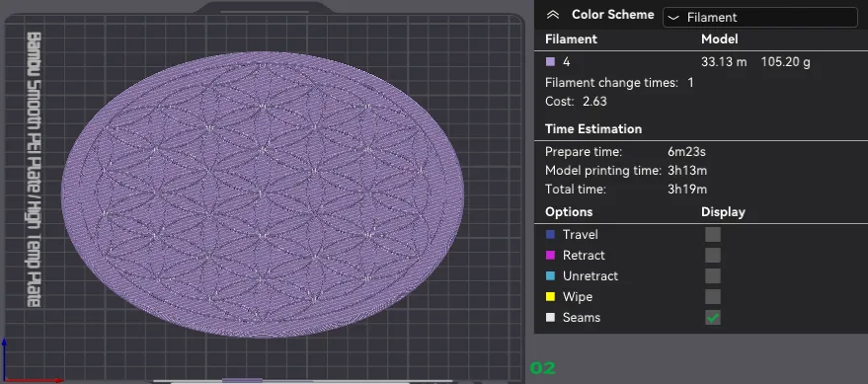
Task: Click the purple filament 4 swatch
Action: coord(550,62)
